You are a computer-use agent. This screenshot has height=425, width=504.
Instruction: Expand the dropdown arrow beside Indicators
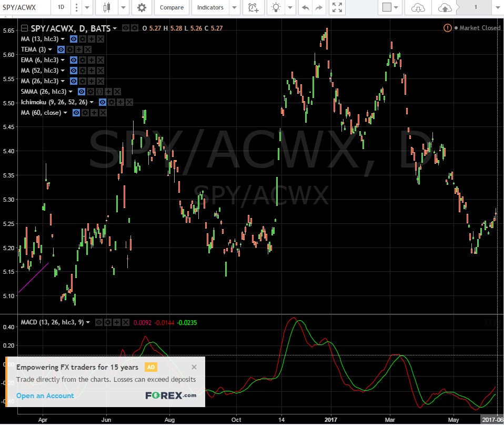tap(235, 7)
